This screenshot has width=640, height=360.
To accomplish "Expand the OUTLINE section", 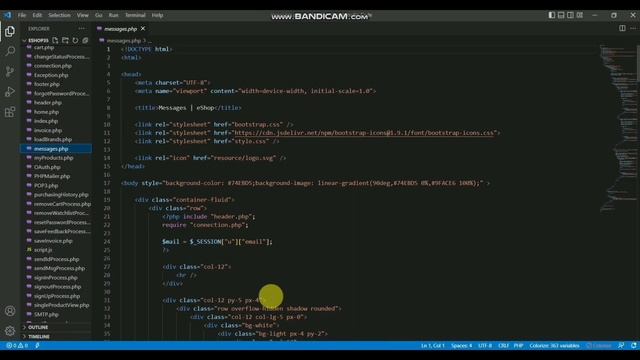I will [38, 327].
